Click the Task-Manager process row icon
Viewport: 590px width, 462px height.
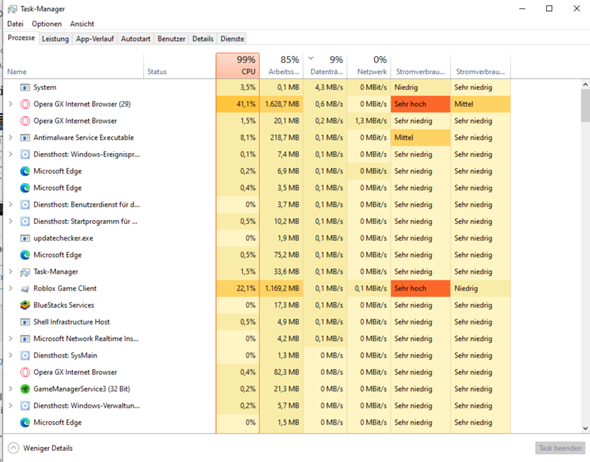pos(25,272)
